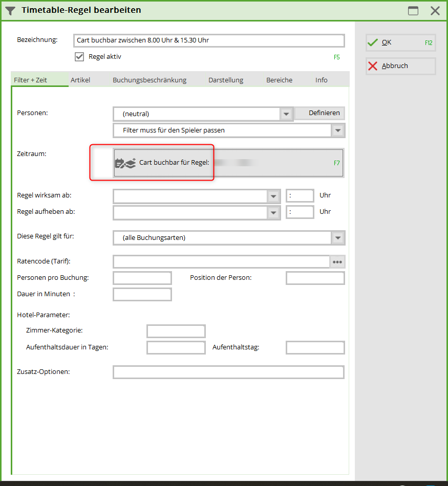Confirm with the OK button
Image resolution: width=448 pixels, height=486 pixels.
(x=400, y=42)
